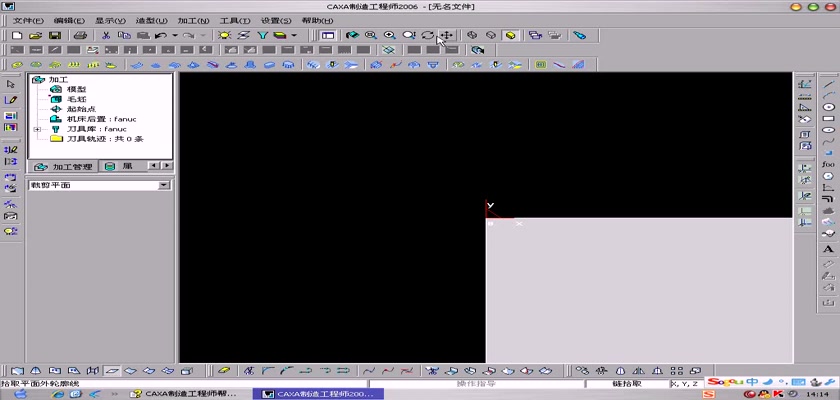Open the layer color dropdown arrow
Image resolution: width=840 pixels, height=400 pixels.
(x=294, y=35)
